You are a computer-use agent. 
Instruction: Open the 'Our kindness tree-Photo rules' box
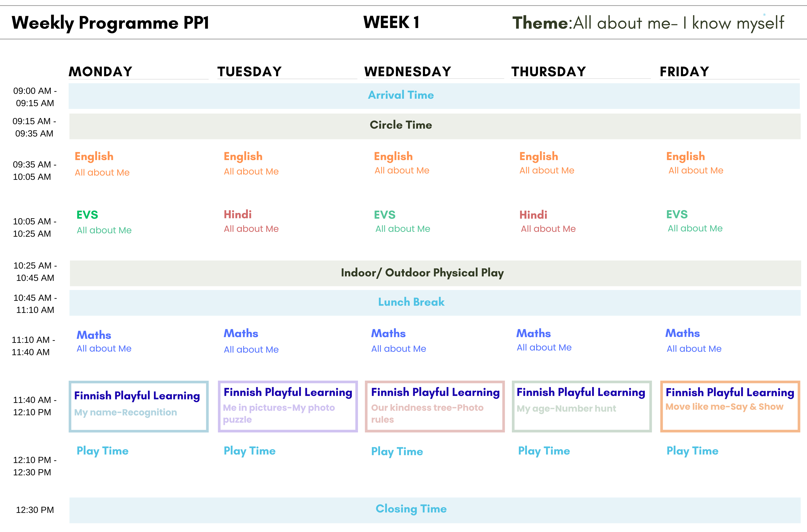pyautogui.click(x=435, y=407)
